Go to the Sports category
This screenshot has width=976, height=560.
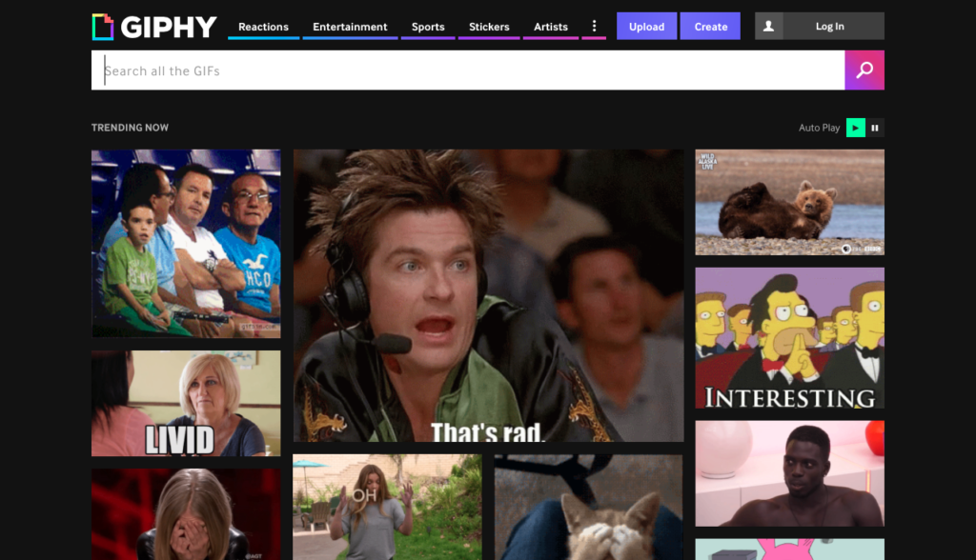[428, 27]
